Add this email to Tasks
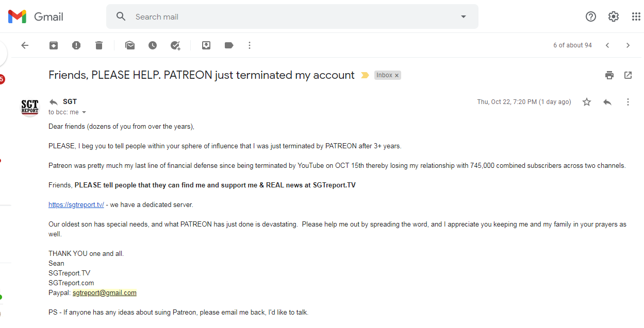The image size is (644, 328). coord(175,45)
